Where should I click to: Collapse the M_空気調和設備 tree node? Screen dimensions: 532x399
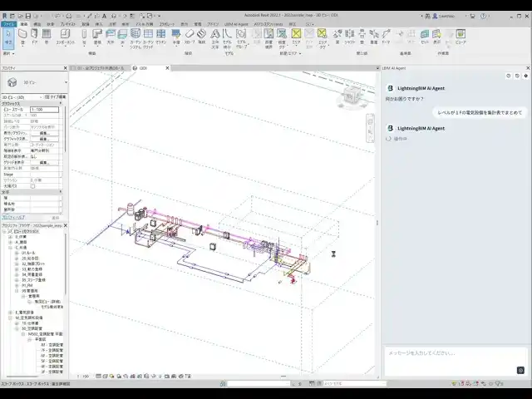10,317
